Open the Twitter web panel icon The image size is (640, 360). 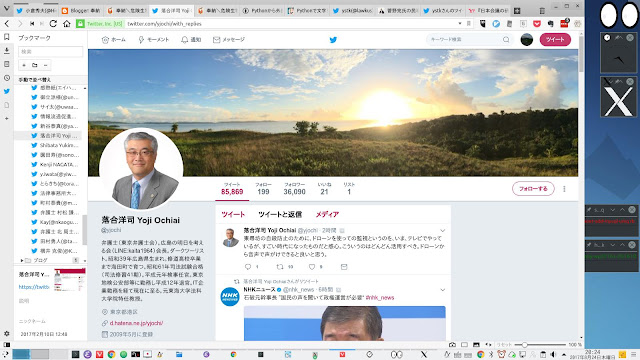point(7,91)
